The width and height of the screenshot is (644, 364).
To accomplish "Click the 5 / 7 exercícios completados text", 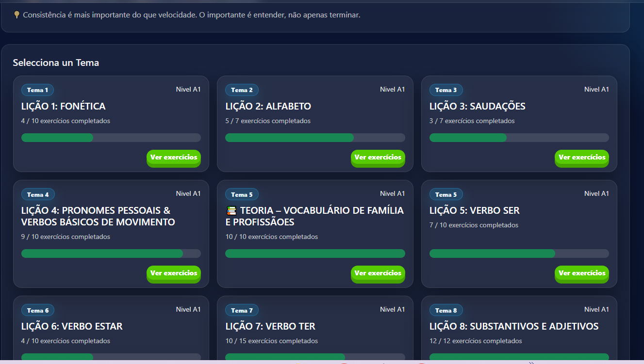I will pos(268,121).
